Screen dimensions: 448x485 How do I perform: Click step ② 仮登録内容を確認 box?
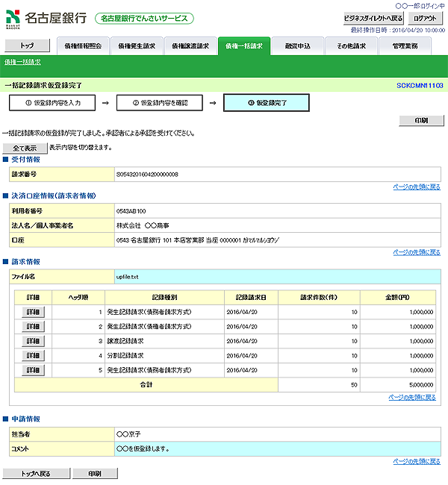coord(160,103)
